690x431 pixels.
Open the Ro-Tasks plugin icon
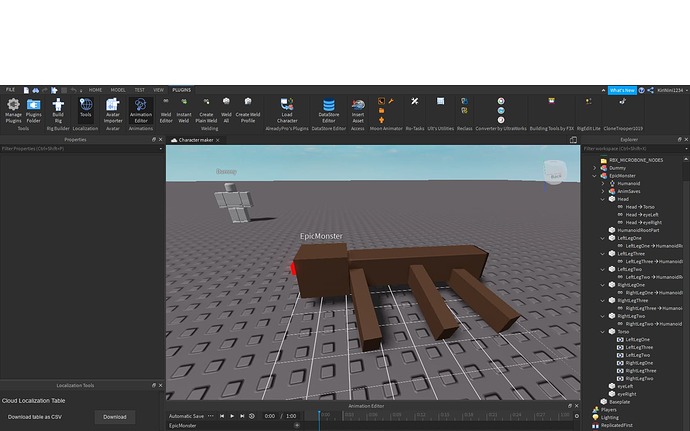point(415,101)
